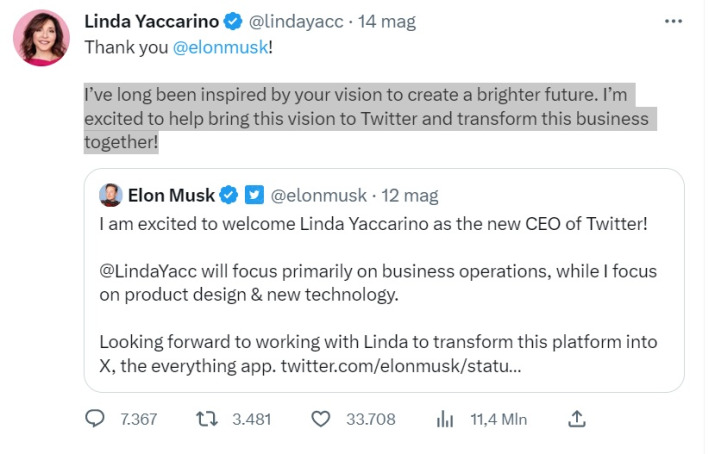
Task: Click the 12 mag date in quoted tweet
Action: coord(410,195)
